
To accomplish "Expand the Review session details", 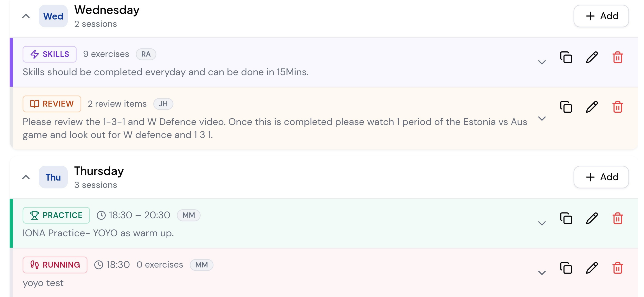I will coord(542,118).
